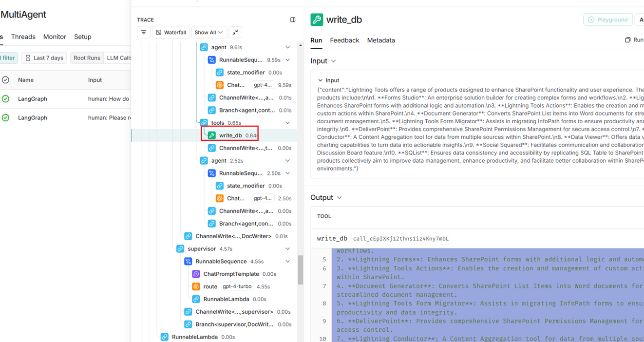
Task: Click the TOOL label in Output
Action: tap(324, 216)
